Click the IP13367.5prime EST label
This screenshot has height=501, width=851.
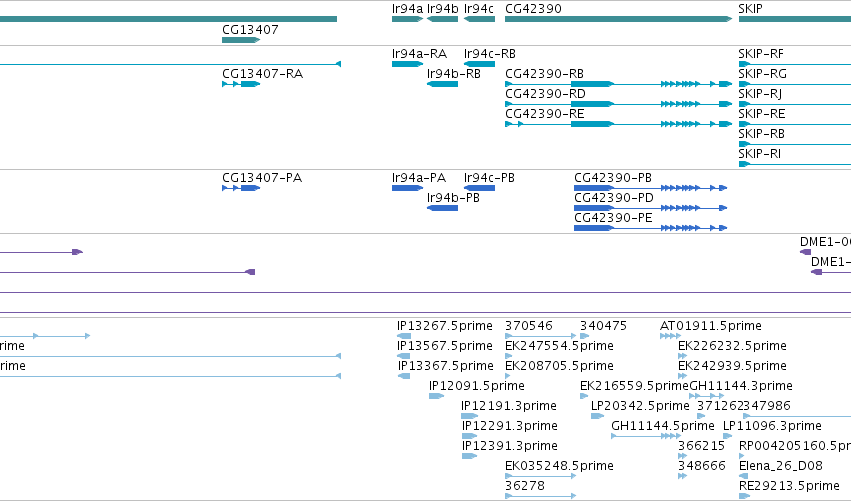pyautogui.click(x=446, y=366)
